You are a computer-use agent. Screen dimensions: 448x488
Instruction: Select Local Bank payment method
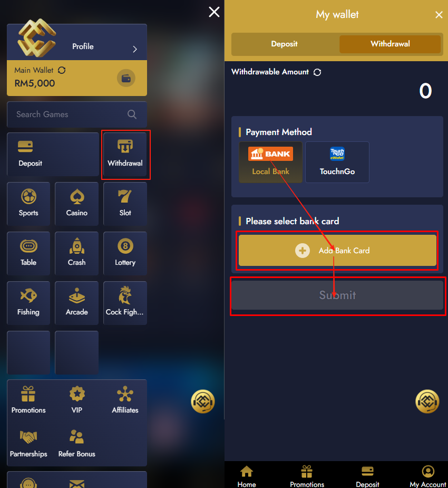point(270,162)
